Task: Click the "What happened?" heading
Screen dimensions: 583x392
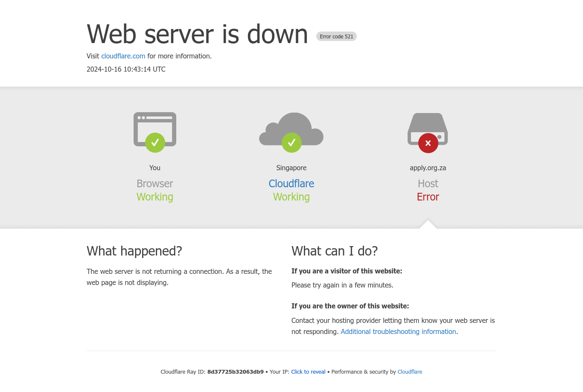Action: 134,251
